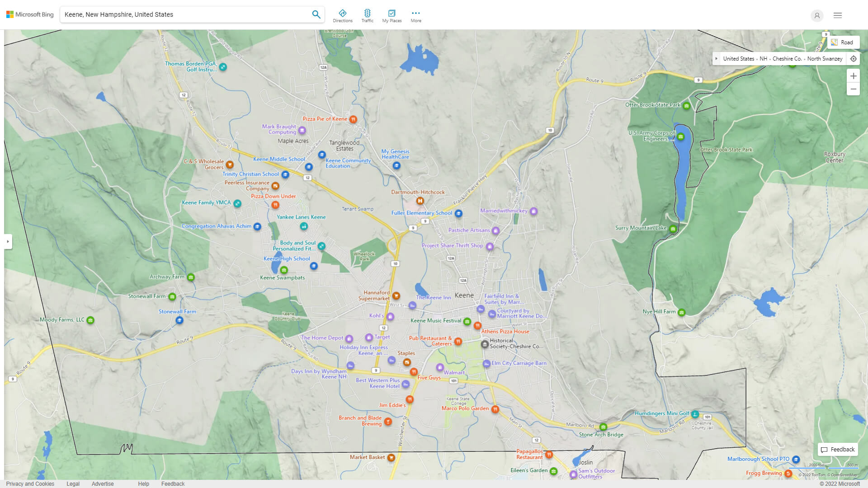Screen dimensions: 868x488
Task: Expand the left side panel arrow
Action: coord(8,242)
